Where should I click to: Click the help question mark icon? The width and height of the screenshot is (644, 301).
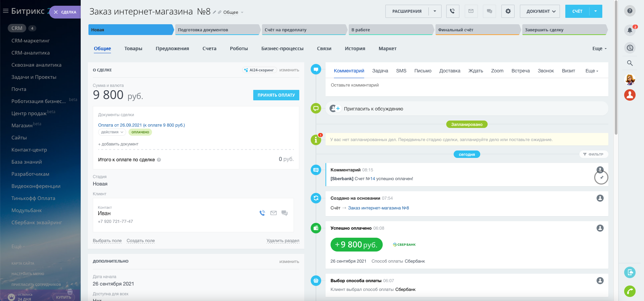630,11
